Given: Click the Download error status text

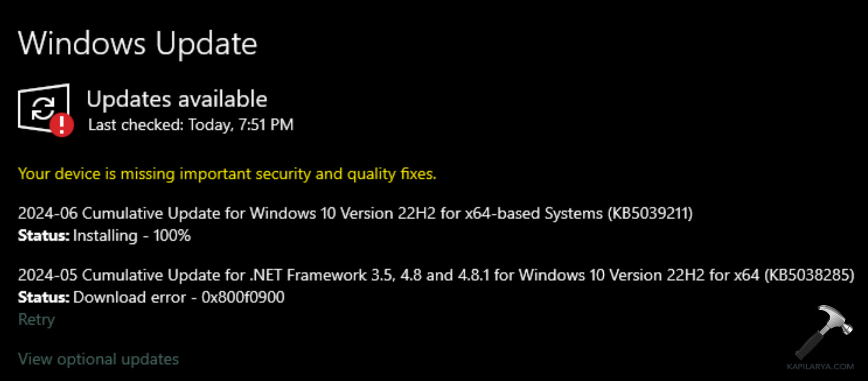Looking at the screenshot, I should click(x=129, y=298).
